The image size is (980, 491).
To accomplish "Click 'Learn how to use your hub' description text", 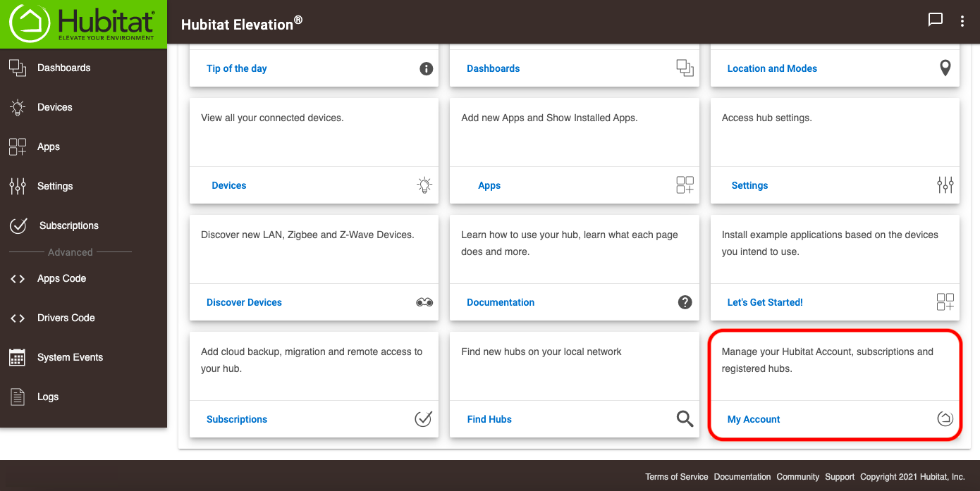I will (x=570, y=243).
